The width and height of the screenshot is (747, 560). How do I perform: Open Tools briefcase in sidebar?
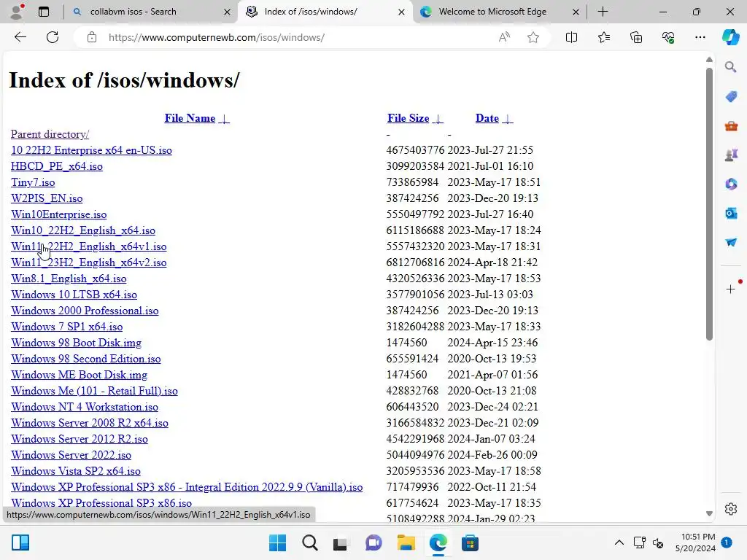pyautogui.click(x=731, y=126)
